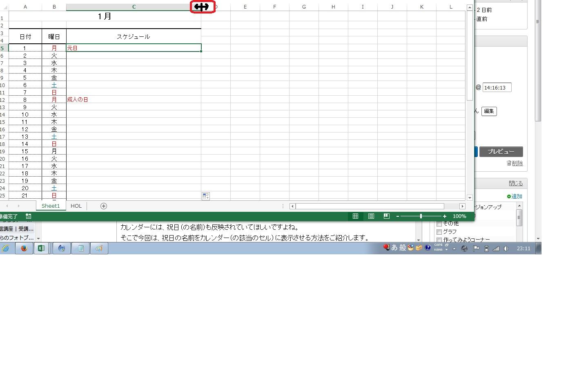
Task: Open Internet Explorer from the taskbar
Action: (x=6, y=248)
